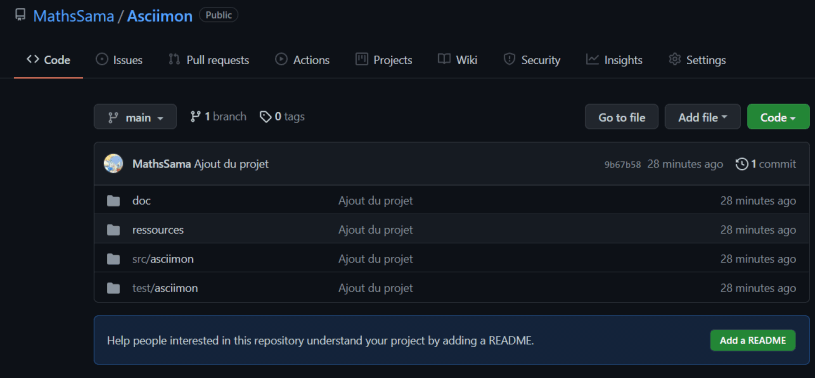Viewport: 815px width, 378px height.
Task: Click the tag icon next to 0 tags
Action: tap(266, 117)
